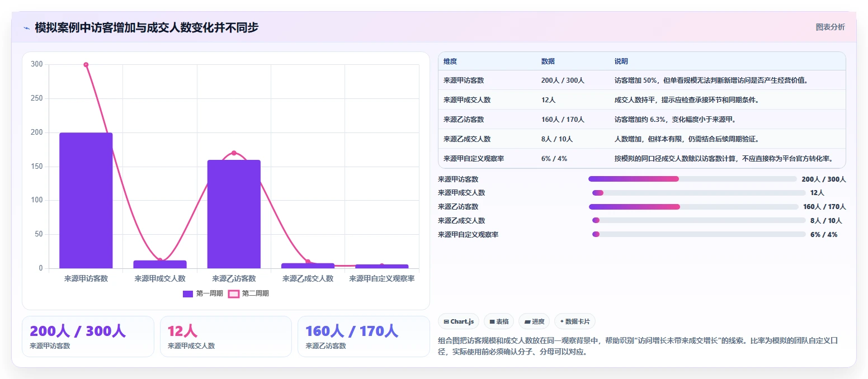The height and width of the screenshot is (379, 868).
Task: Toggle the 第一周期 legend item
Action: (x=203, y=293)
